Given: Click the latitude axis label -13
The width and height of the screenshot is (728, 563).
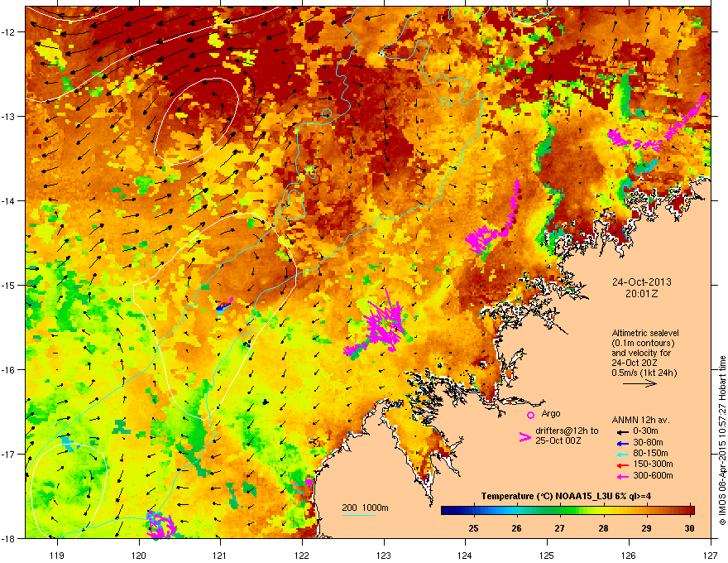Looking at the screenshot, I should click(x=9, y=116).
